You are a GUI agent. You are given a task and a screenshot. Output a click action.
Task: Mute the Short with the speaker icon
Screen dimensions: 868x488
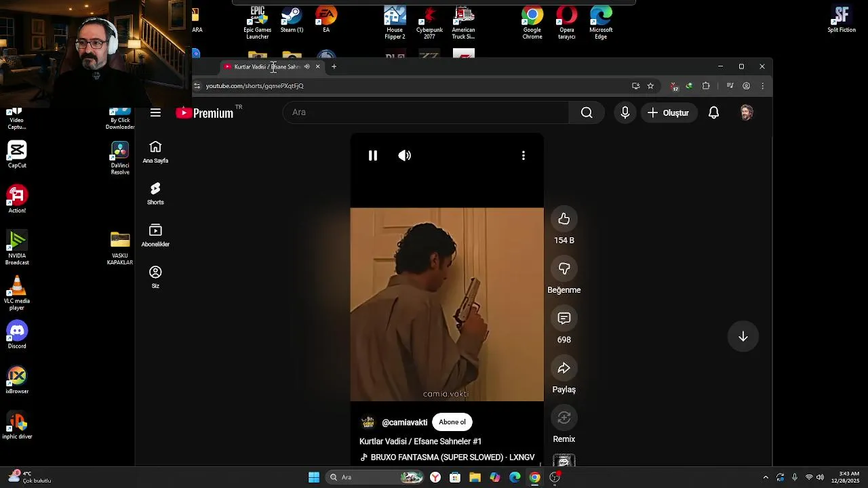coord(405,156)
